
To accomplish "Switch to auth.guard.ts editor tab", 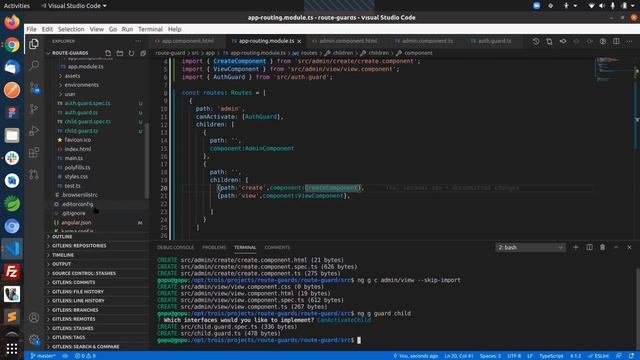I will [494, 41].
